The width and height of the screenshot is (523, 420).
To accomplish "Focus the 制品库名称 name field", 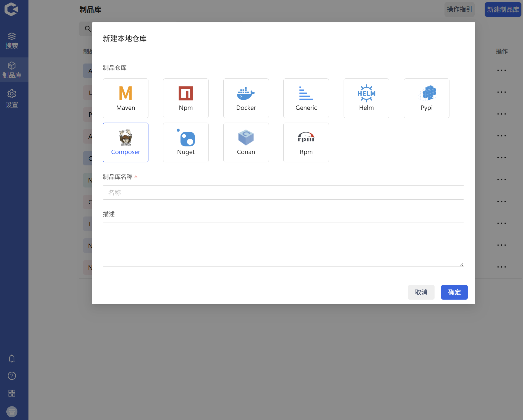I will 283,192.
